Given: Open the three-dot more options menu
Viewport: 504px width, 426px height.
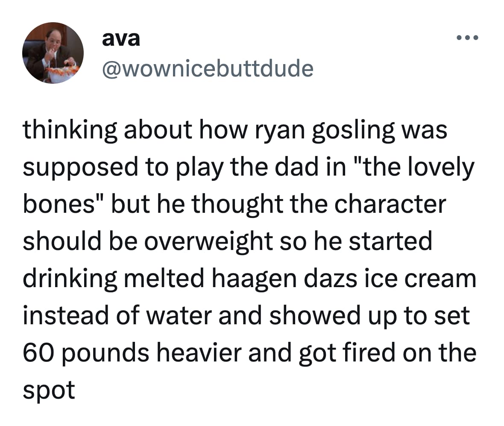Looking at the screenshot, I should click(x=468, y=38).
